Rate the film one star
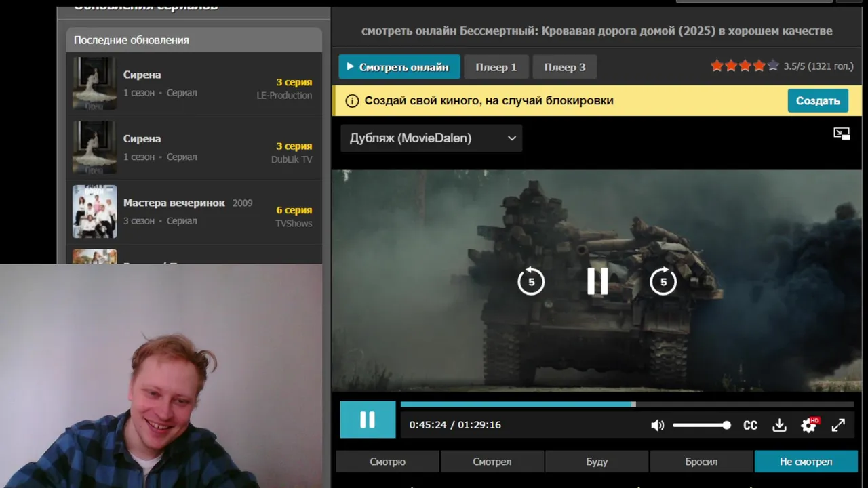 pyautogui.click(x=717, y=66)
